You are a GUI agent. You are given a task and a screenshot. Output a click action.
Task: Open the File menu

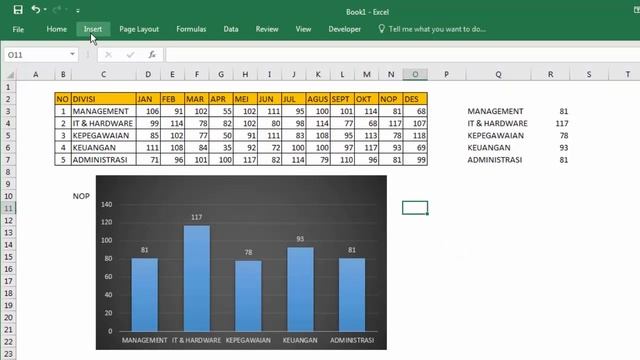point(18,29)
